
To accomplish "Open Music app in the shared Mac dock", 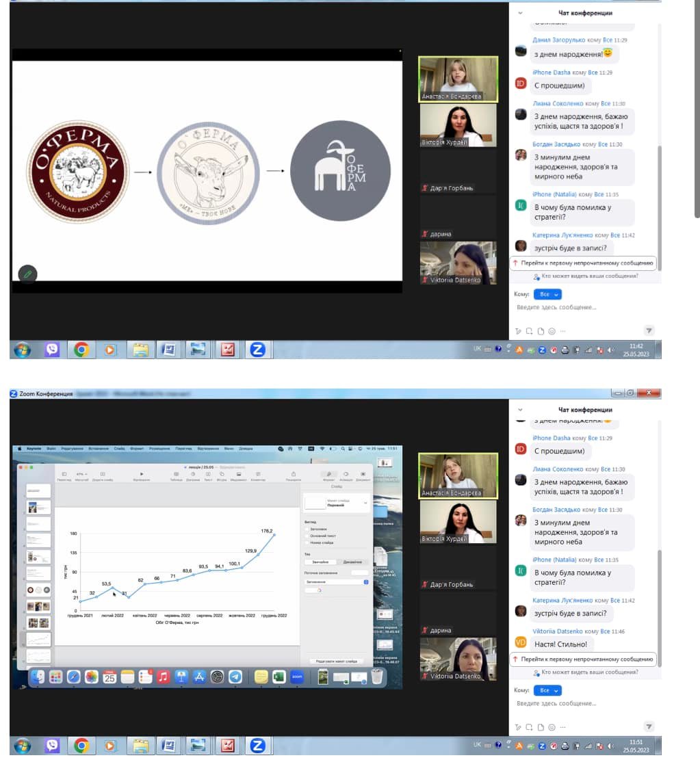I will (164, 677).
